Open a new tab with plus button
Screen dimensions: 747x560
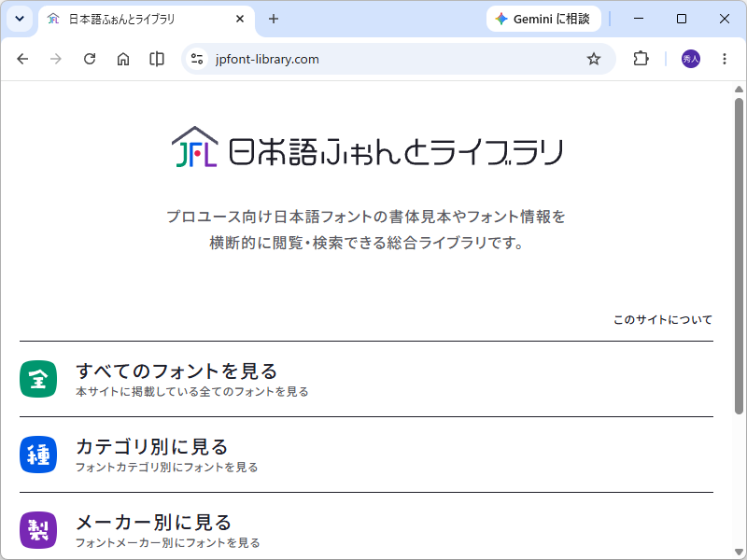coord(274,19)
